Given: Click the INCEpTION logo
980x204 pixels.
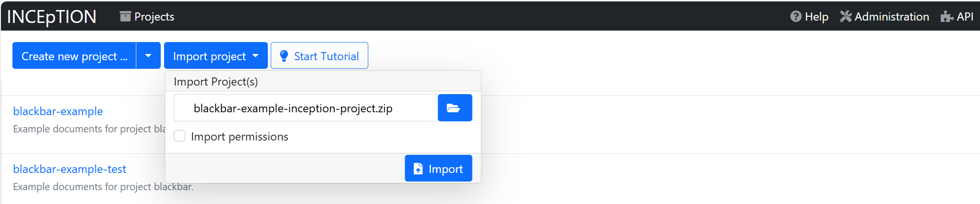Looking at the screenshot, I should pos(52,17).
